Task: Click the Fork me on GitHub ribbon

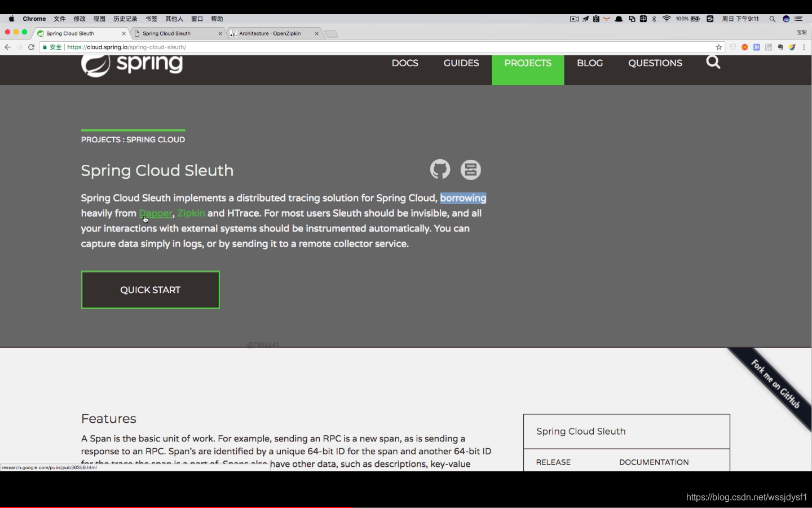Action: 775,384
